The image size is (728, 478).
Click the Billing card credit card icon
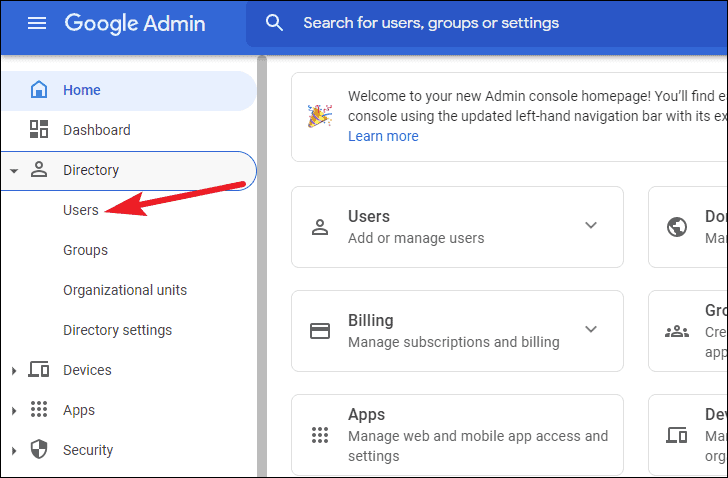coord(320,331)
